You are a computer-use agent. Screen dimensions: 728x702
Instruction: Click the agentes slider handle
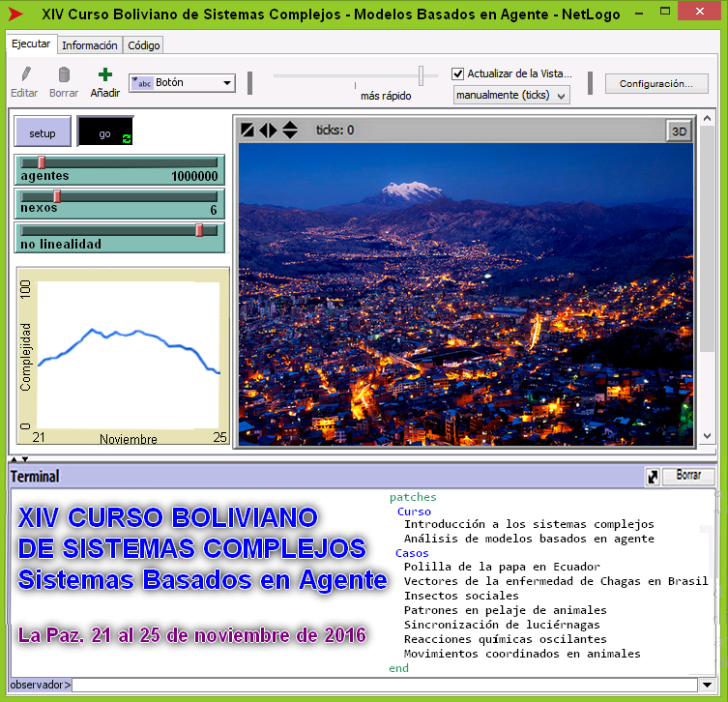click(x=42, y=162)
